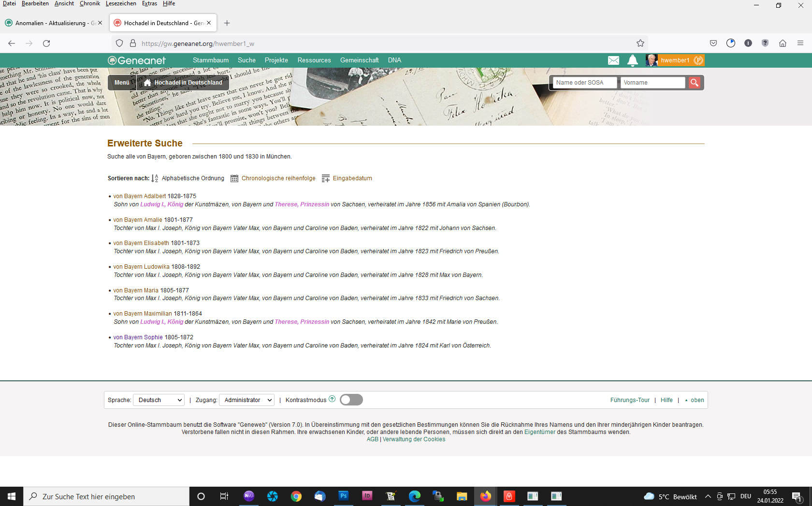Click the Eigentümer link
The height and width of the screenshot is (506, 812).
click(x=540, y=432)
